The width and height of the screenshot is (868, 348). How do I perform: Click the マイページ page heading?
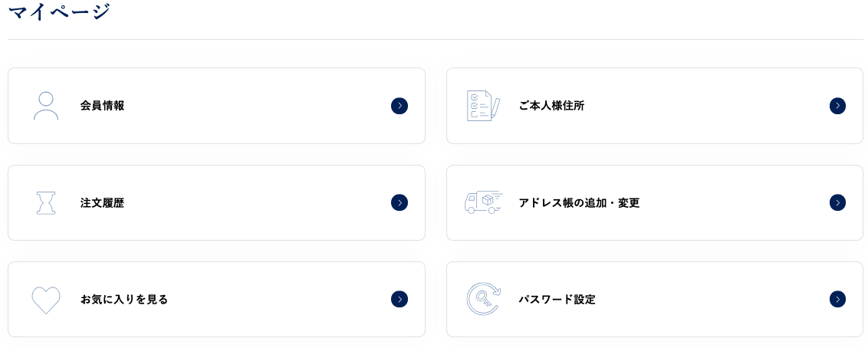tap(60, 12)
